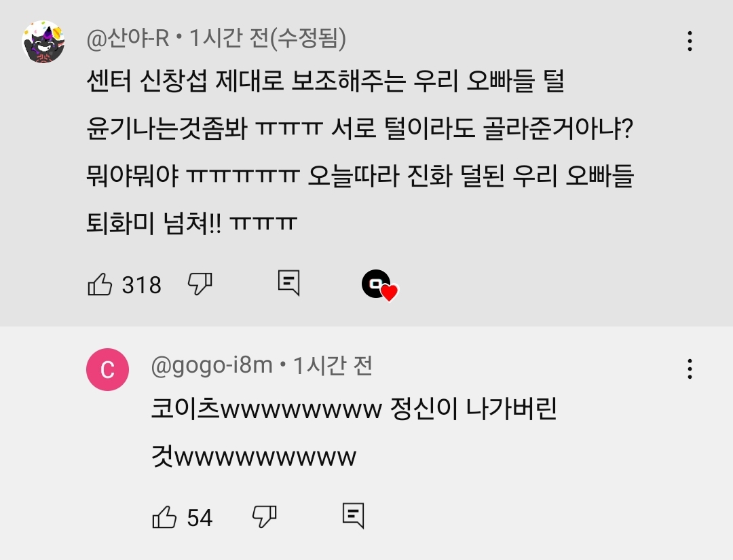Like the comment by @산야-R
The width and height of the screenshot is (733, 560).
(100, 284)
